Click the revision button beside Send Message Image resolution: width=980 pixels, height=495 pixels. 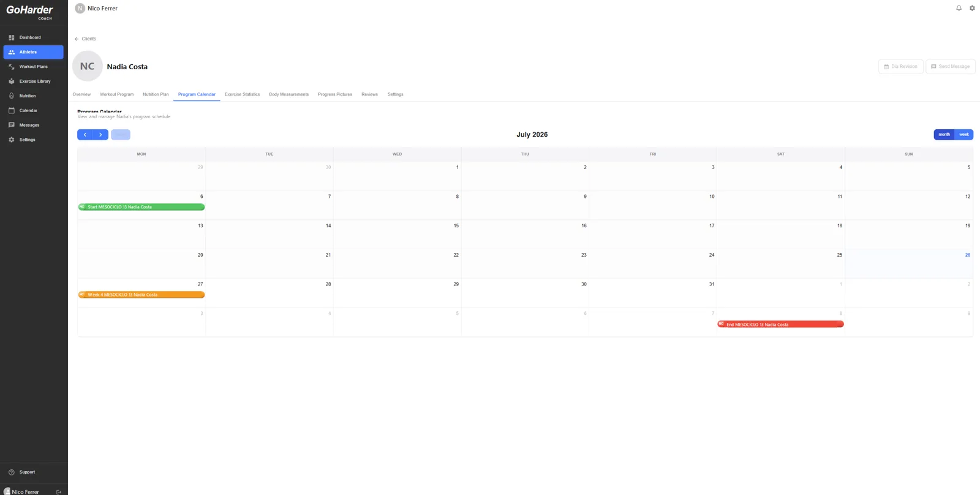[x=900, y=66]
